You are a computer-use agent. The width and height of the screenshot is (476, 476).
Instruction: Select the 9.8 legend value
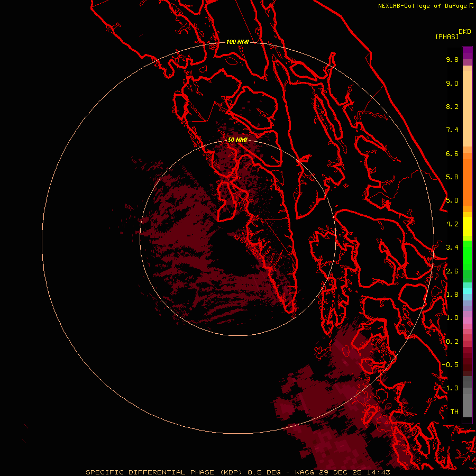(x=452, y=59)
